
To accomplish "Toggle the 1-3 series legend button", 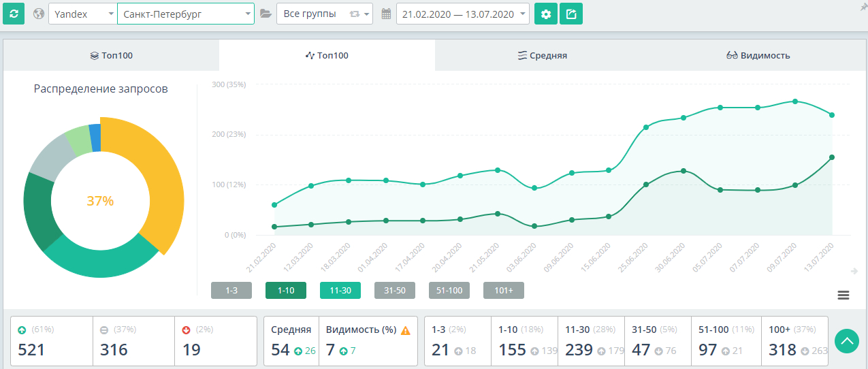I will 231,291.
